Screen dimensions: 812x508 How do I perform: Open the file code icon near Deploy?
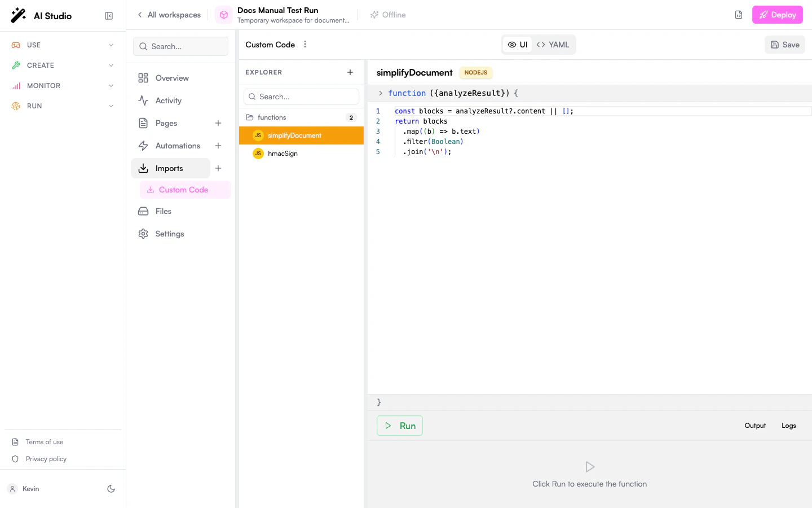tap(739, 15)
